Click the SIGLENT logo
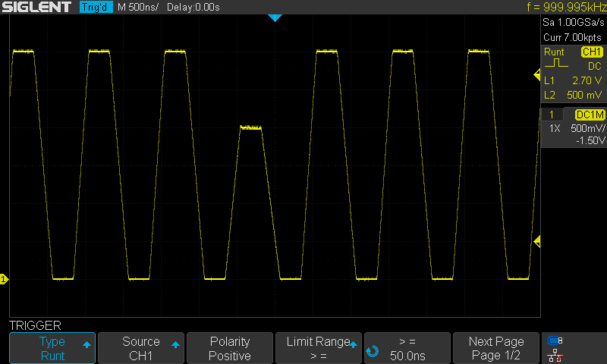Viewport: 607px width, 364px height. [36, 7]
